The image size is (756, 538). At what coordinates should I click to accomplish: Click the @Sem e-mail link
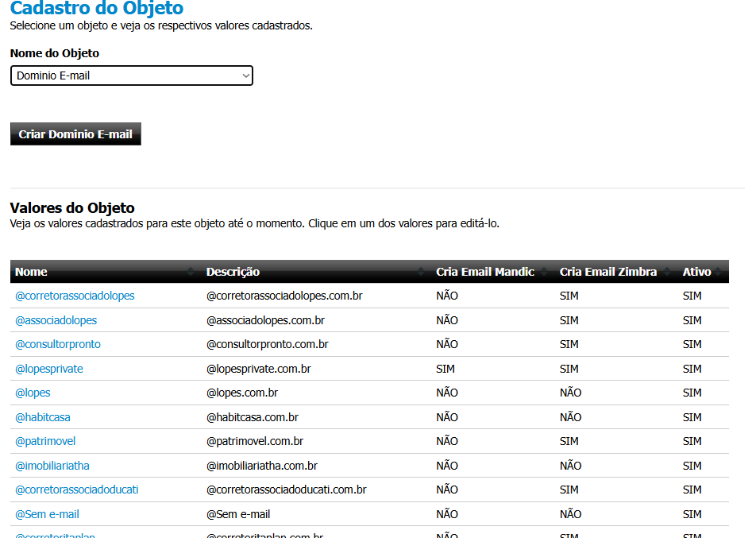click(48, 514)
